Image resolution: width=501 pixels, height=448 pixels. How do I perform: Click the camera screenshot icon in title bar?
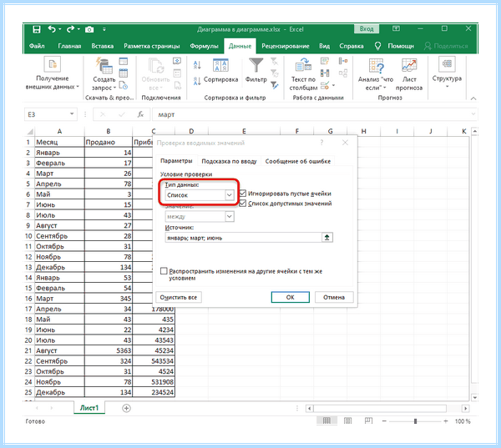click(89, 30)
